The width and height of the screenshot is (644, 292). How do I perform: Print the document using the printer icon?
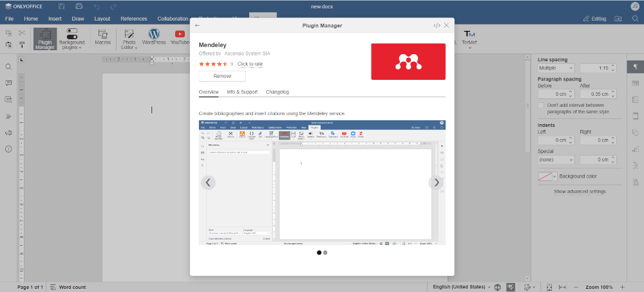pos(79,6)
